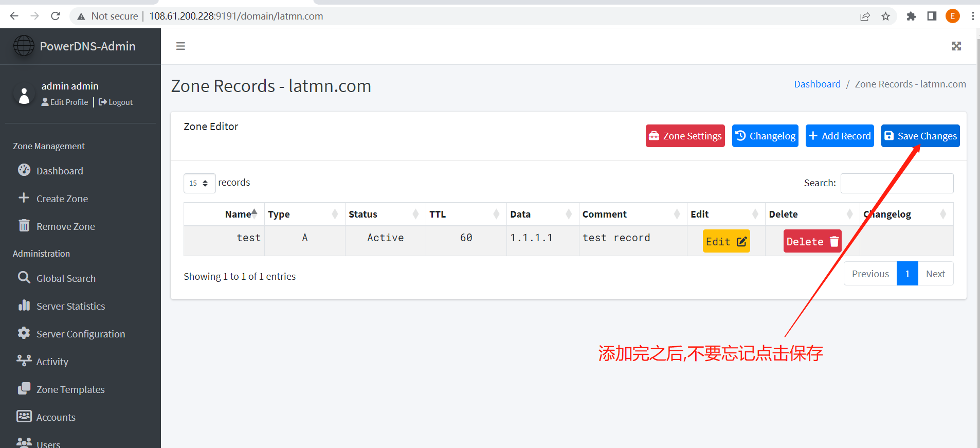Click the Search input field
The image size is (980, 448).
[x=897, y=183]
